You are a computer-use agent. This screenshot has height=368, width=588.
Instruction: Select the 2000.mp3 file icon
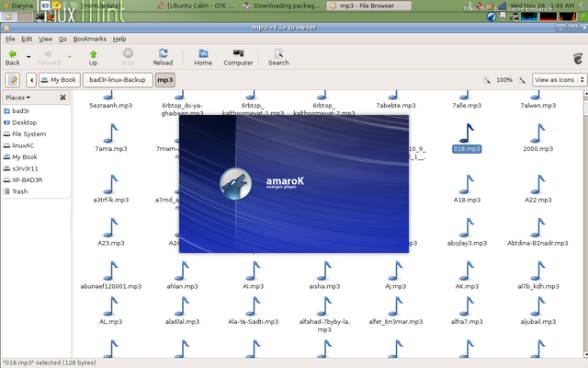point(537,133)
